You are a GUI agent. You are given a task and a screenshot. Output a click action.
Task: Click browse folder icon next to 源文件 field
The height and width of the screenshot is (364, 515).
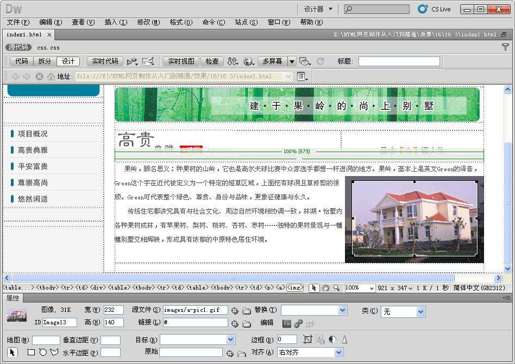(247, 311)
